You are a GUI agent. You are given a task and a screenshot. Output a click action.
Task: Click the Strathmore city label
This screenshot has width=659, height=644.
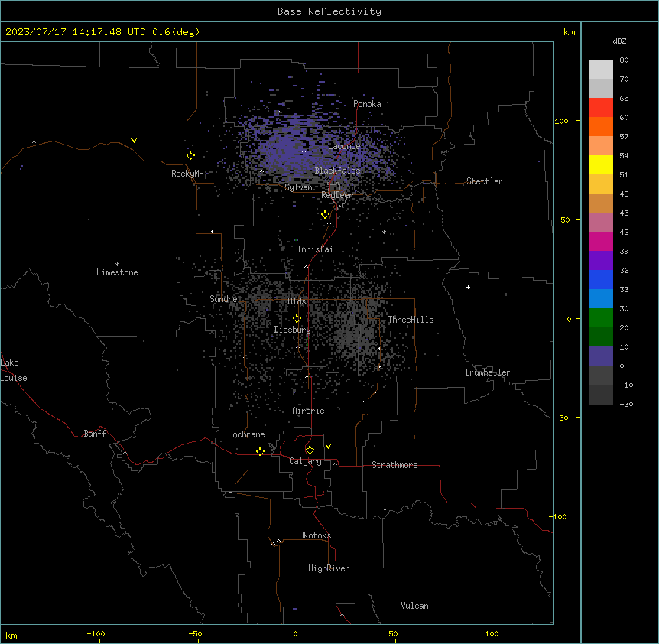tap(394, 465)
